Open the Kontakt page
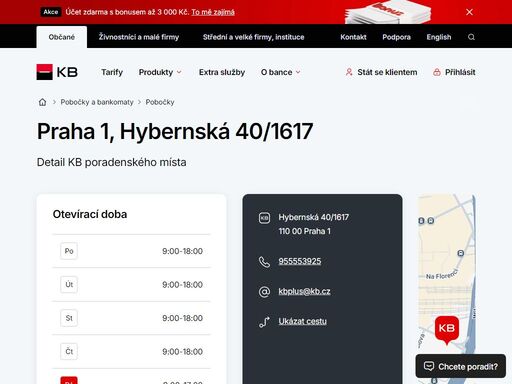The image size is (512, 384). click(x=353, y=37)
